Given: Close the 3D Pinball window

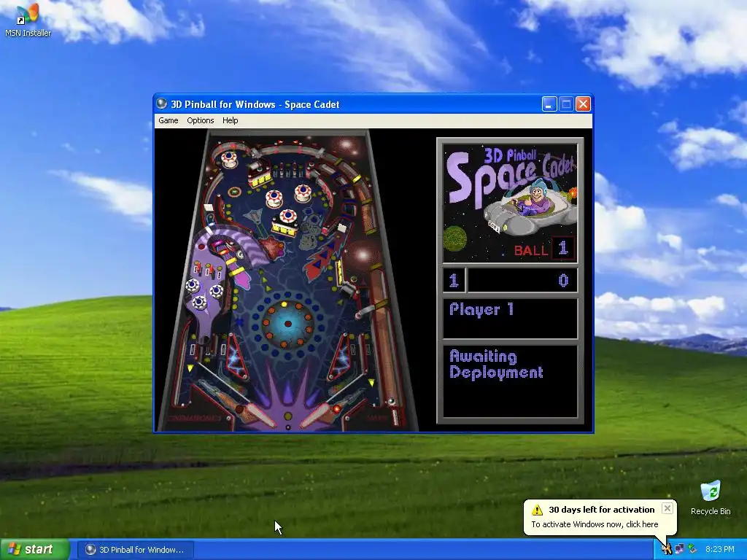Looking at the screenshot, I should point(583,104).
